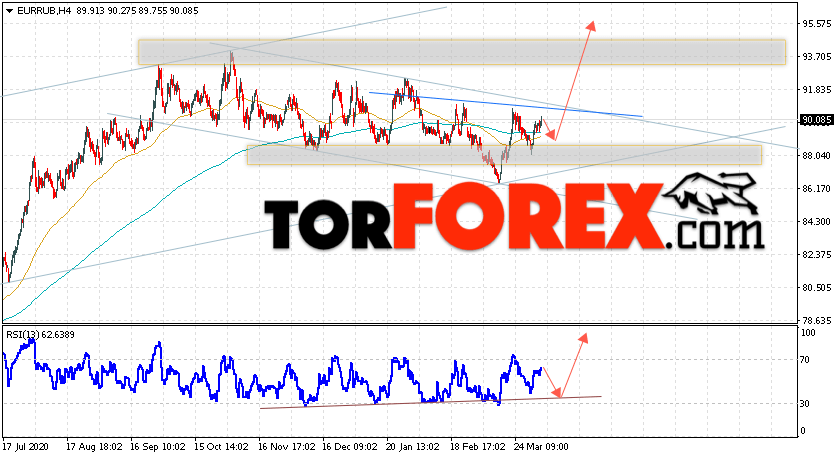Select the 16 Sep 10:02 time label

pos(158,446)
